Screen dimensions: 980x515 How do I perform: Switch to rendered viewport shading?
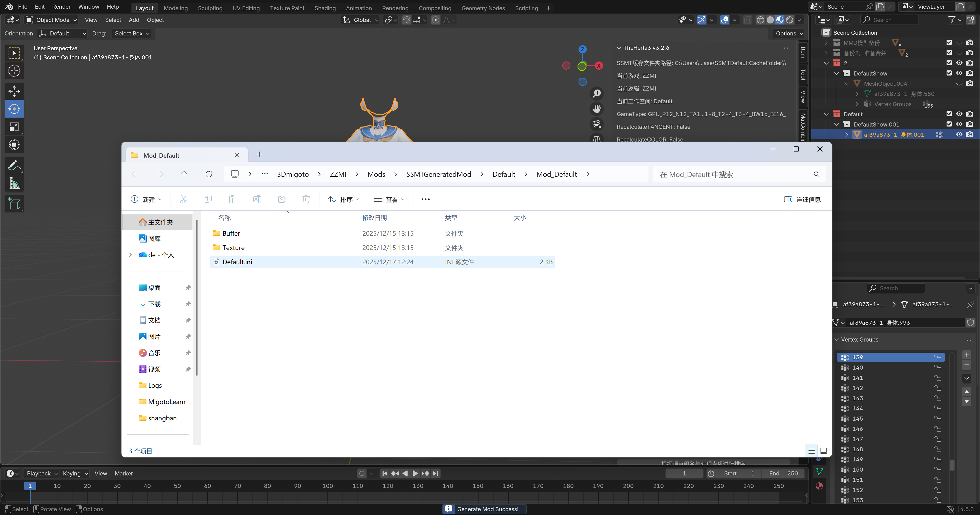[790, 20]
